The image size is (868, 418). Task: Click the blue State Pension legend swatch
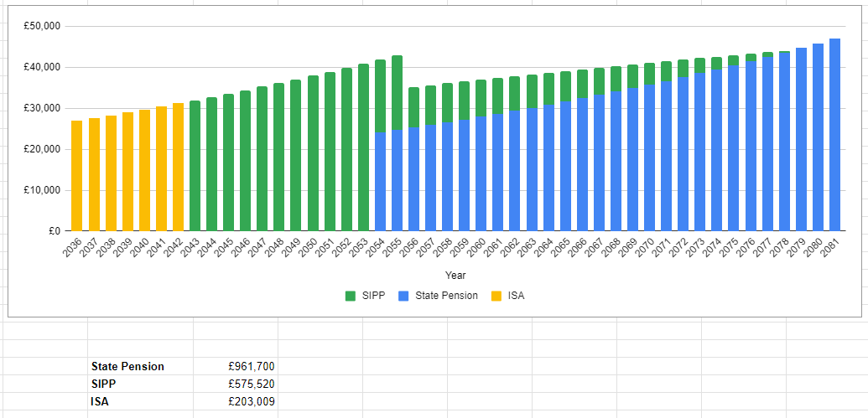404,296
